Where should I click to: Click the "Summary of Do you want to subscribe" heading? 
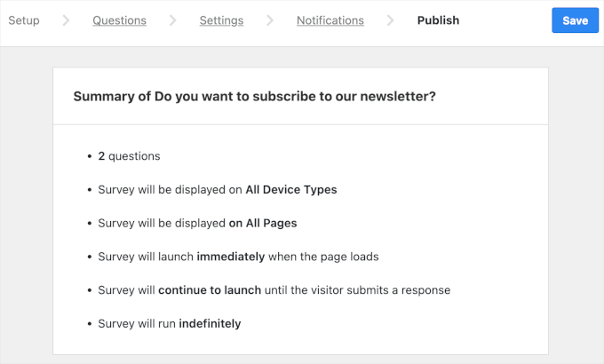click(254, 96)
